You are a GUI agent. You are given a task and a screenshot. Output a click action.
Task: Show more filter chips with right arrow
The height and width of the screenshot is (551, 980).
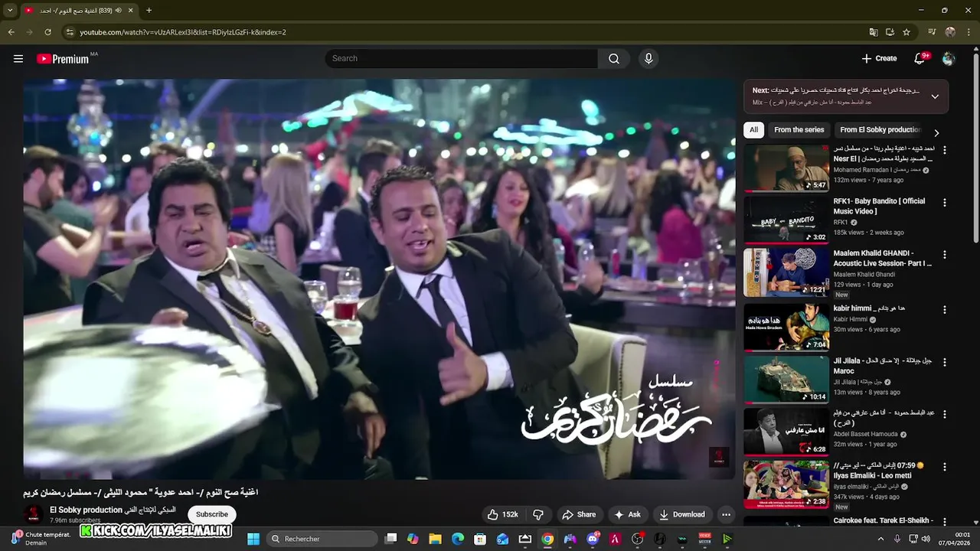click(936, 133)
